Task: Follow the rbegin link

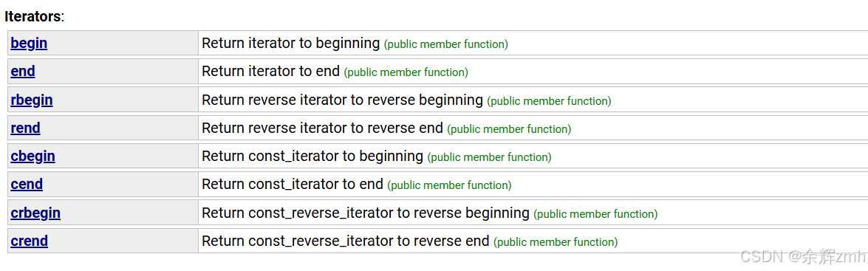Action: pyautogui.click(x=32, y=100)
